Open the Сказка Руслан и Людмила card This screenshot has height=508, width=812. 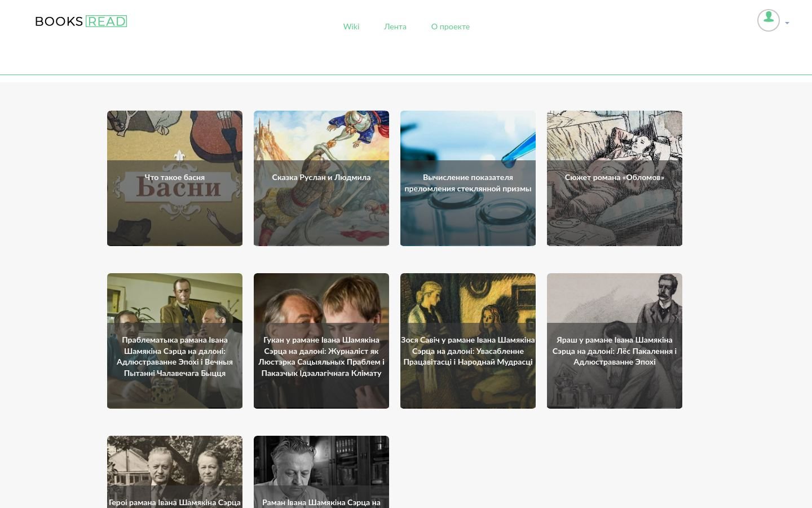(x=321, y=178)
